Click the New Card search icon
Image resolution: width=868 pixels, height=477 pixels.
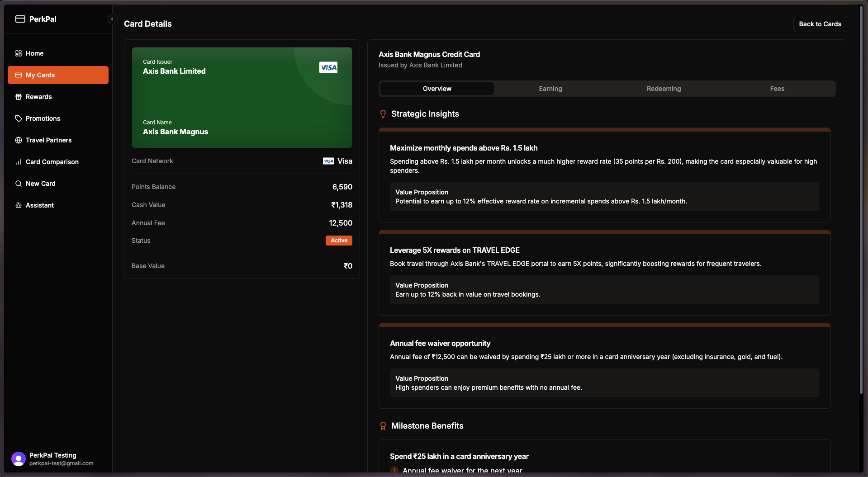(19, 184)
